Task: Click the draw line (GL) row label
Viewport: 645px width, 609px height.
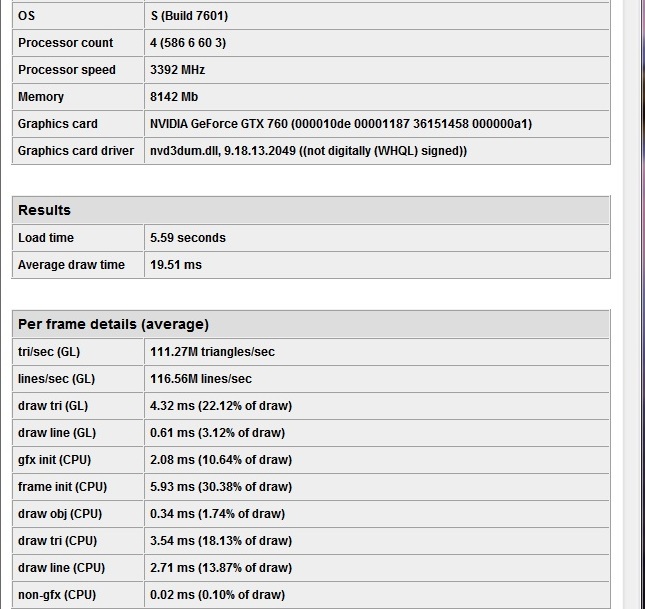Action: click(x=56, y=433)
